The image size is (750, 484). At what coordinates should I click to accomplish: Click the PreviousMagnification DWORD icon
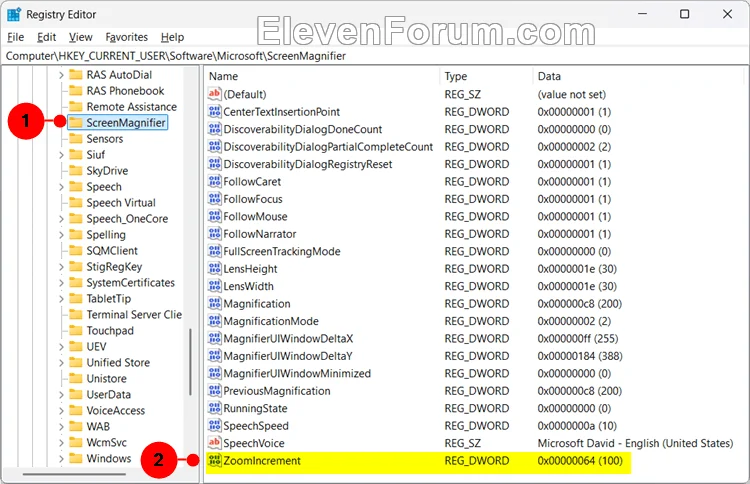(x=215, y=390)
